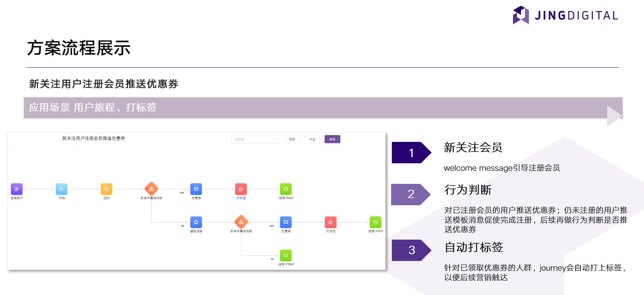Open the lower-row 打标签 tag node
This screenshot has height=295, width=644.
[331, 222]
